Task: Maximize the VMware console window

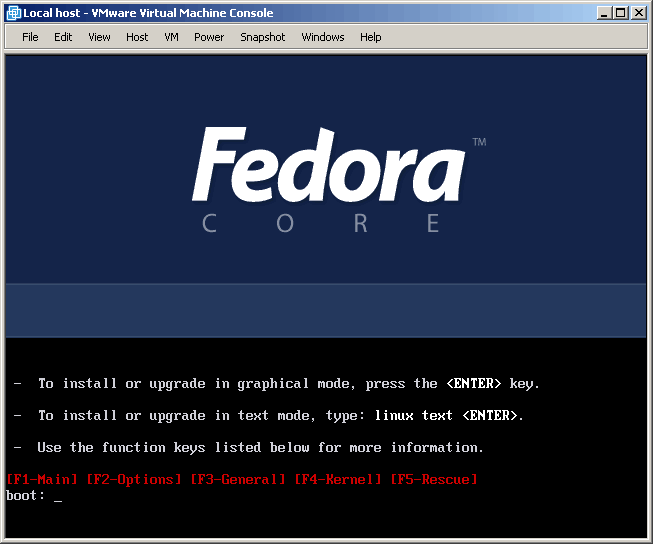Action: tap(621, 13)
